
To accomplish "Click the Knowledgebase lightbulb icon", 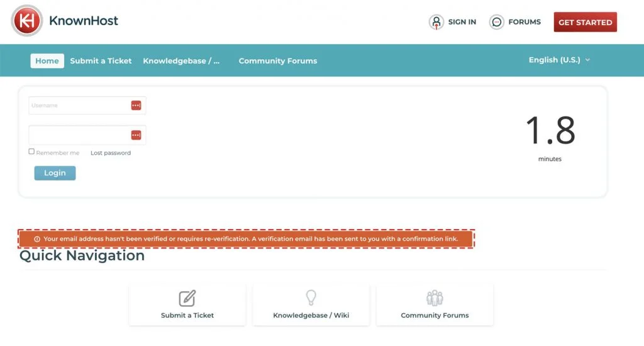I will 311,298.
